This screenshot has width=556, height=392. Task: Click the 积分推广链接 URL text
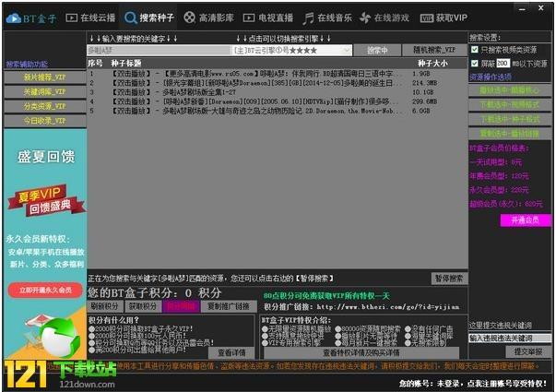click(x=388, y=307)
